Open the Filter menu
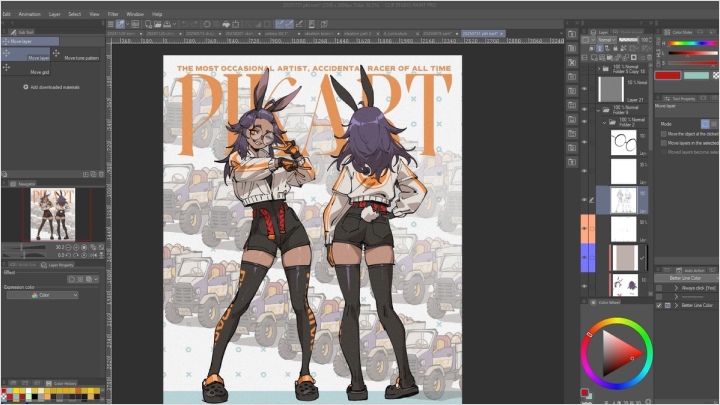720x405 pixels. (113, 14)
